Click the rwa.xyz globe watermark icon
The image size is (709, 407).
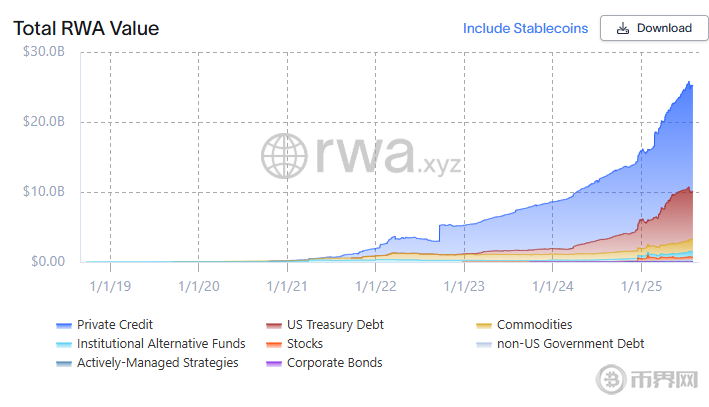[283, 157]
